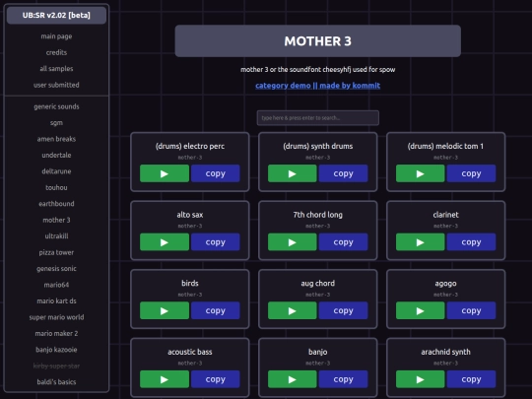Go to main page in sidebar
The height and width of the screenshot is (399, 532).
click(56, 36)
